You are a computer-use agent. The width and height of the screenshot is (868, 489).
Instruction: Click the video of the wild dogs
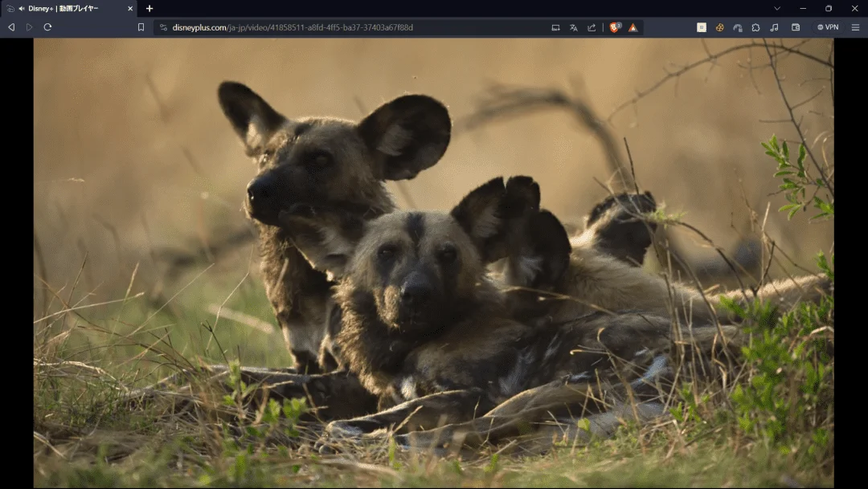[x=433, y=263]
